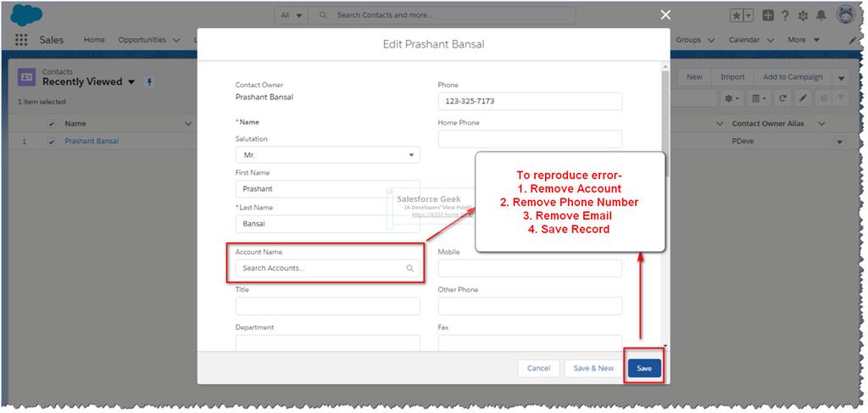
Task: Open the Calendar tab
Action: click(744, 40)
